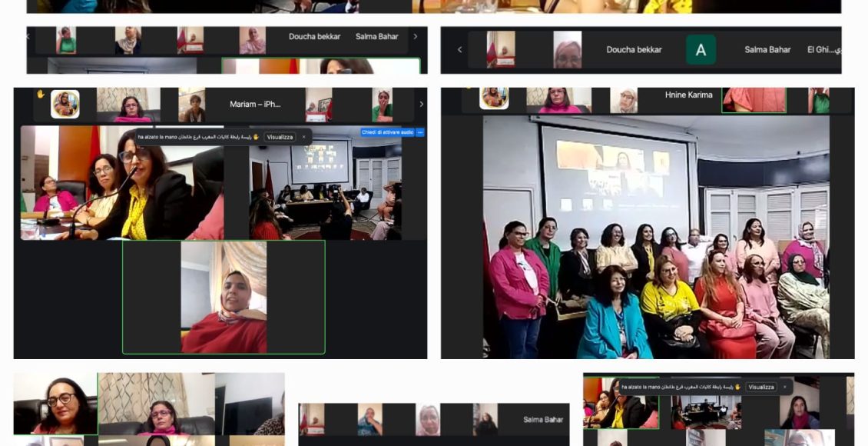Screen dimensions: 868x446
Task: Dismiss the raised-hand notification in the left meeting
Action: 303,137
